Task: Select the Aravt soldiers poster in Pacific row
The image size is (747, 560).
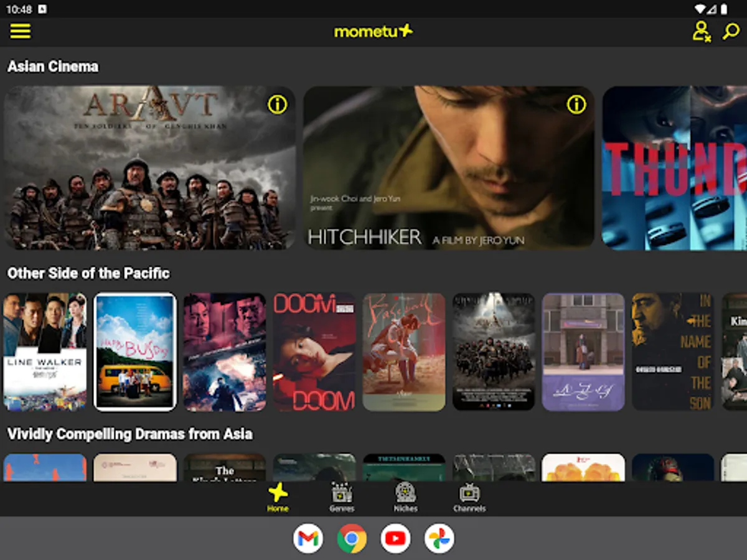Action: pos(494,352)
